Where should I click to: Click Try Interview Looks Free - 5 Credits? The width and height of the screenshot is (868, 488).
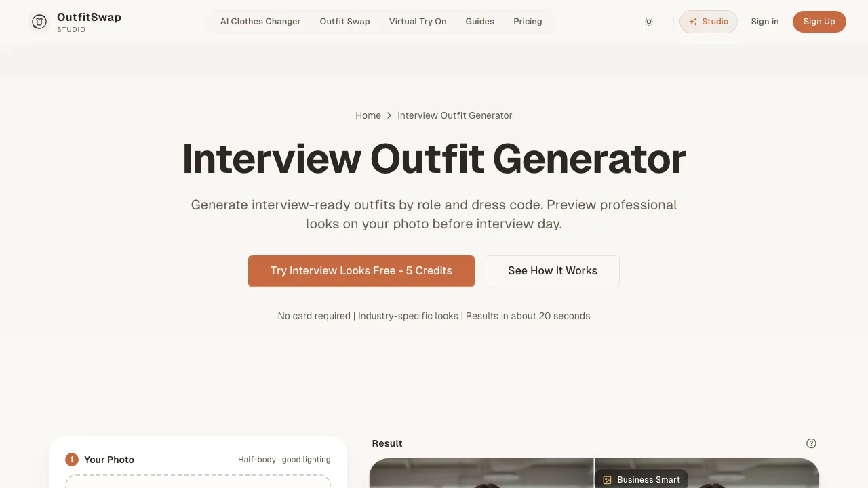[x=361, y=271]
